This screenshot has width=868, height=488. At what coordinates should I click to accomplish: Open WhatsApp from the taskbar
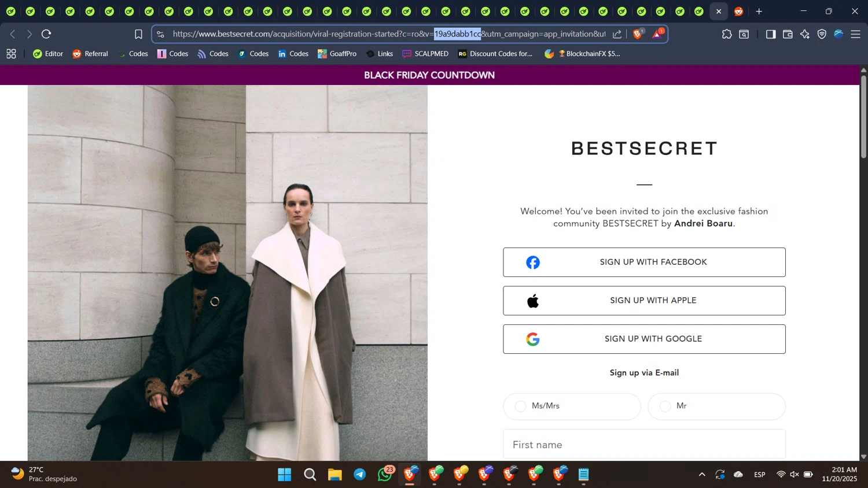pyautogui.click(x=385, y=475)
